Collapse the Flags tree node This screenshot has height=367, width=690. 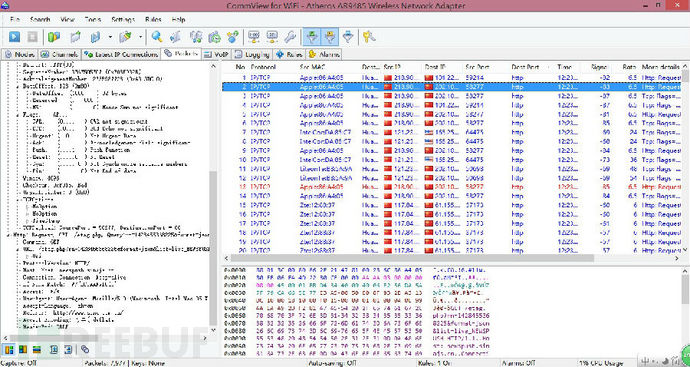[x=19, y=114]
